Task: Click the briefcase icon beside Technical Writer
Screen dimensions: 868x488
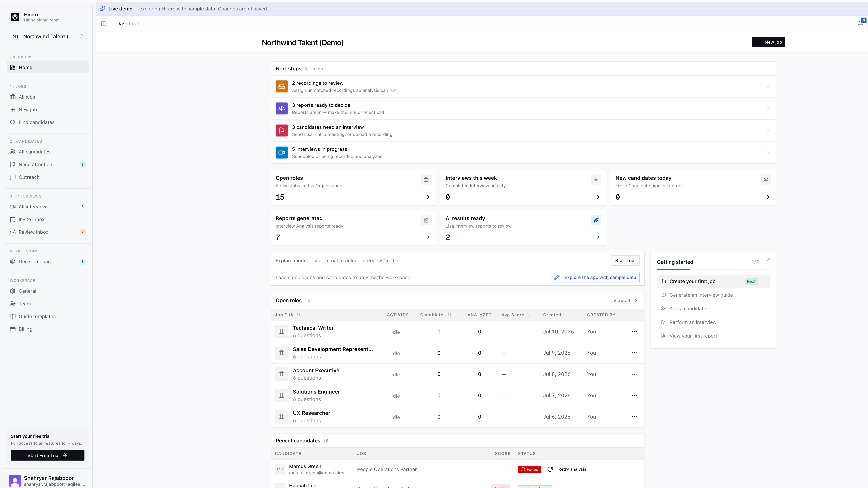Action: [x=281, y=332]
